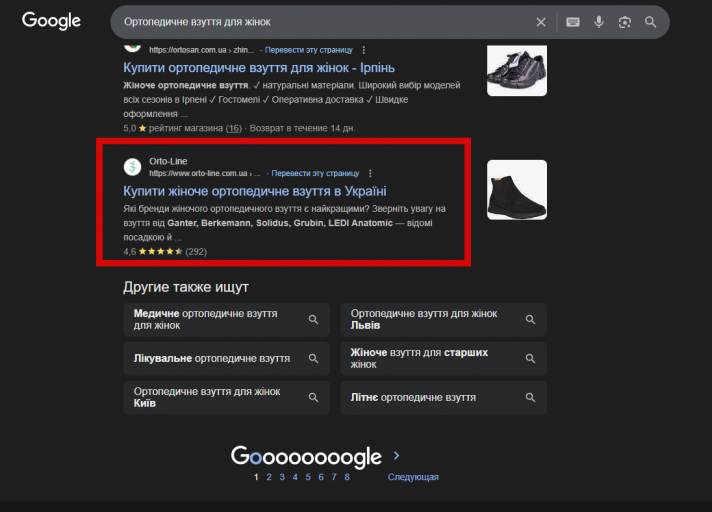Open 'Купити ортопедичне взуття для жінок - Ірпінь' result

[259, 68]
